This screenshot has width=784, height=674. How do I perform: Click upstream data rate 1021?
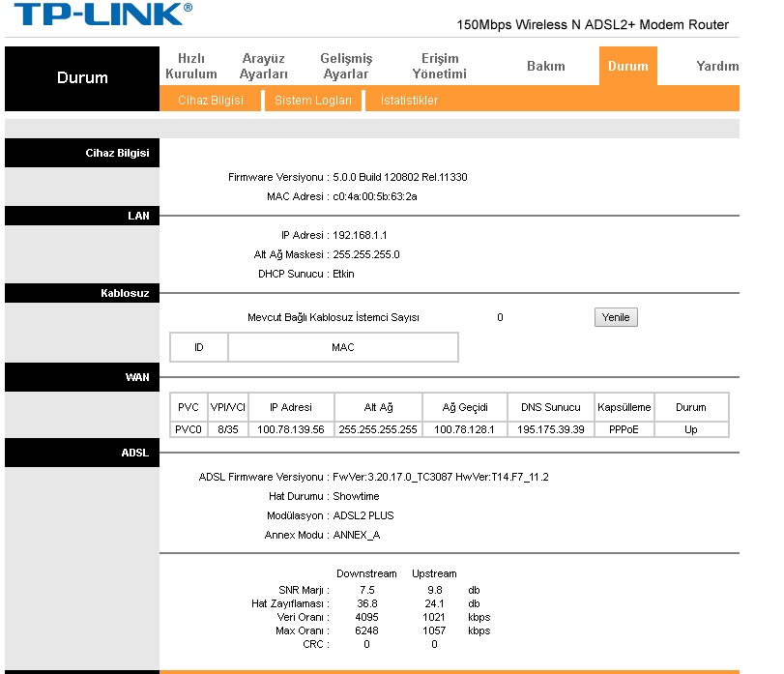pyautogui.click(x=433, y=617)
